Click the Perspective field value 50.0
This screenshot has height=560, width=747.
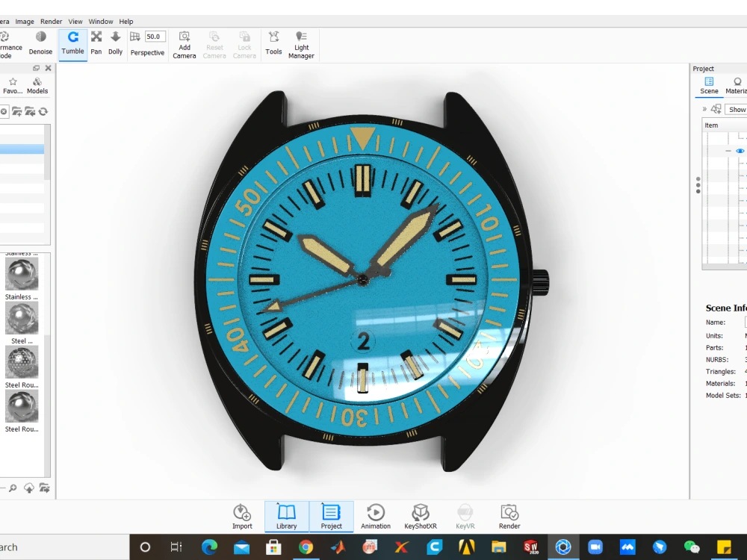(155, 37)
